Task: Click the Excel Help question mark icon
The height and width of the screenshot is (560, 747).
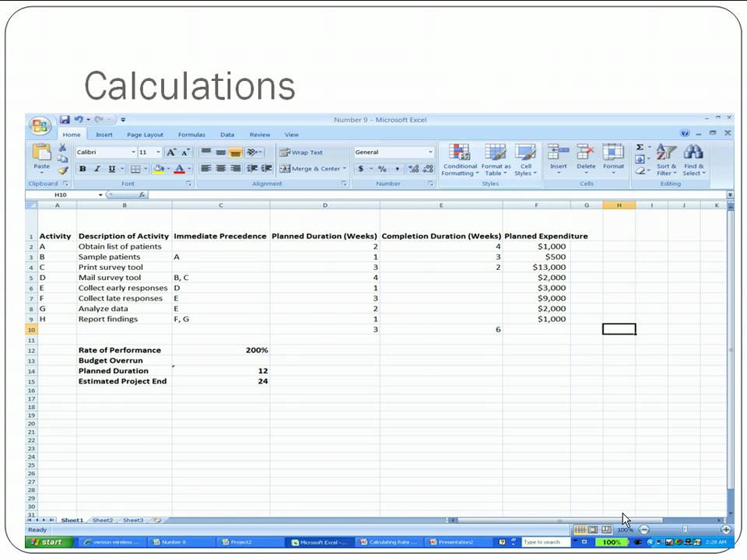Action: (685, 133)
